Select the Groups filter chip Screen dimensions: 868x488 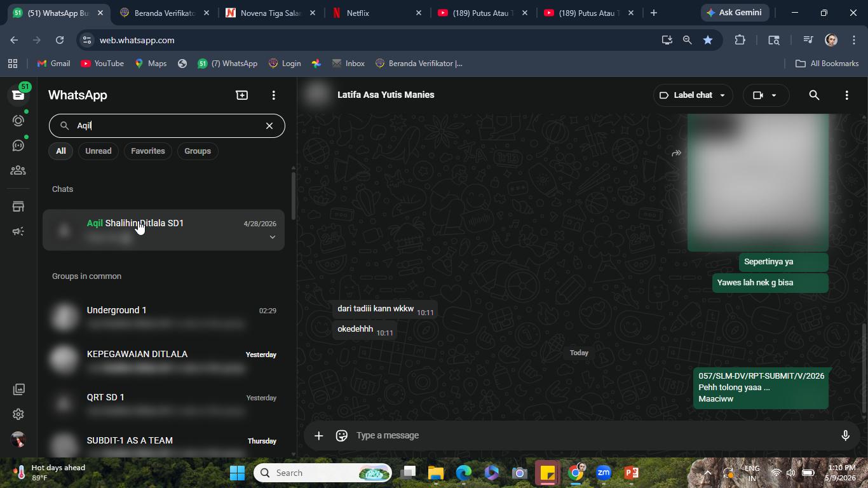coord(198,151)
